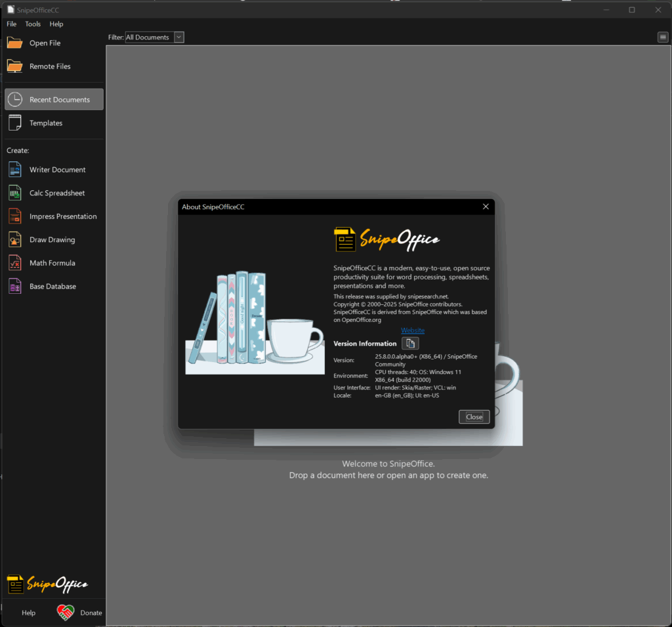The image size is (672, 627).
Task: Click the Base Database icon
Action: [x=14, y=286]
